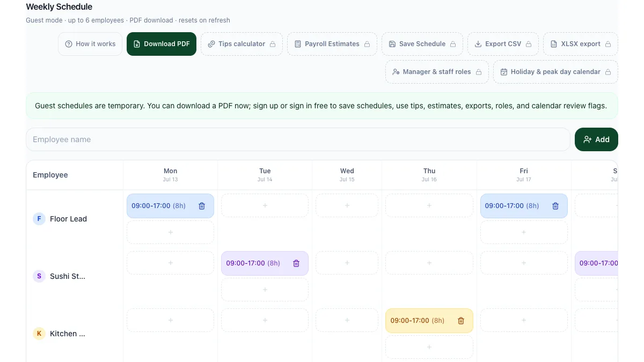Add a second Tuesday shift for Sushi employee

(265, 290)
